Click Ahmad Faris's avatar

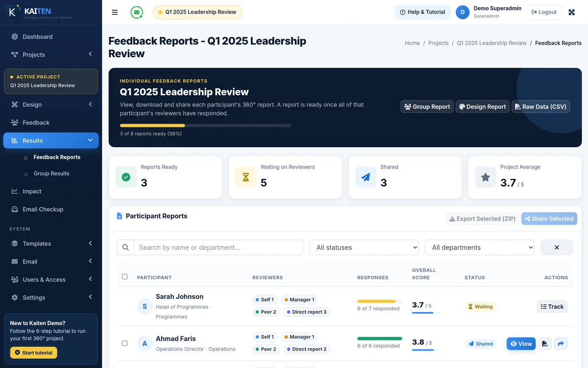coord(145,344)
